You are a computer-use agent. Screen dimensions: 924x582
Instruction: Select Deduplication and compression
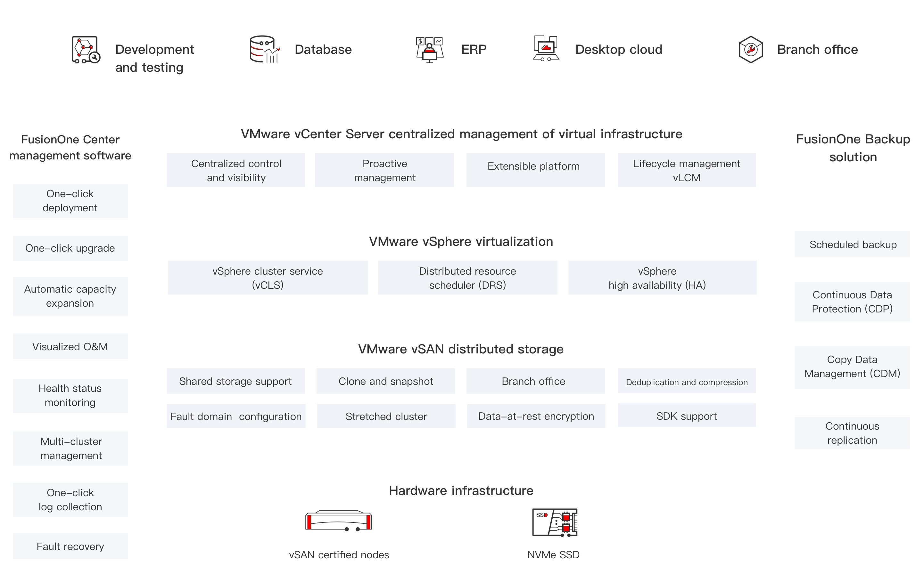687,380
